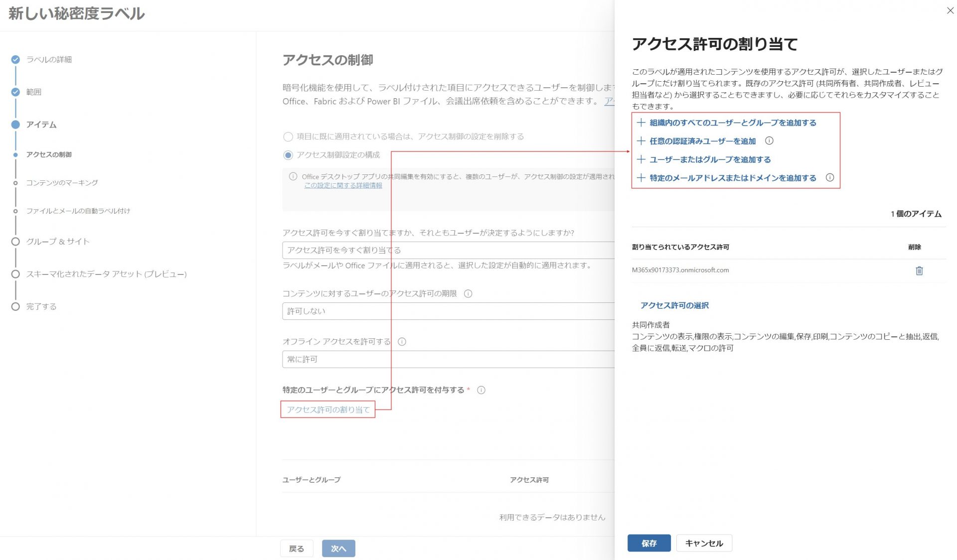
Task: Click info icon beside 特定のユーザーとグループにアクセス許可を付与する
Action: (481, 390)
